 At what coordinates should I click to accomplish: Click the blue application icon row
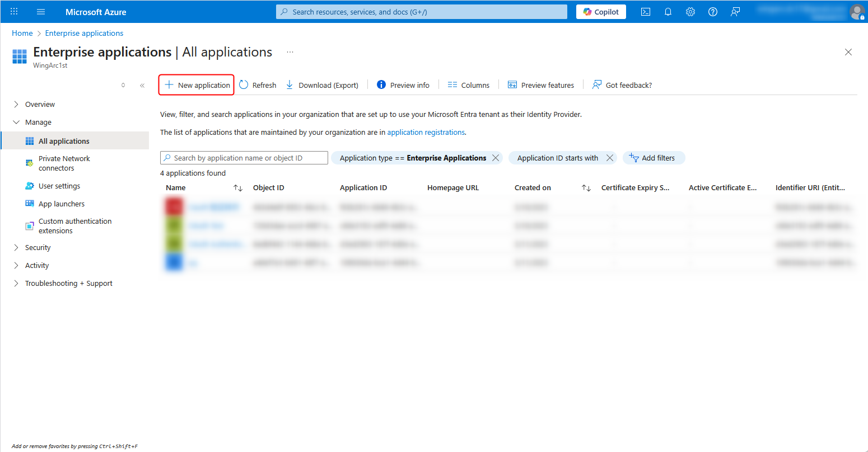[174, 262]
